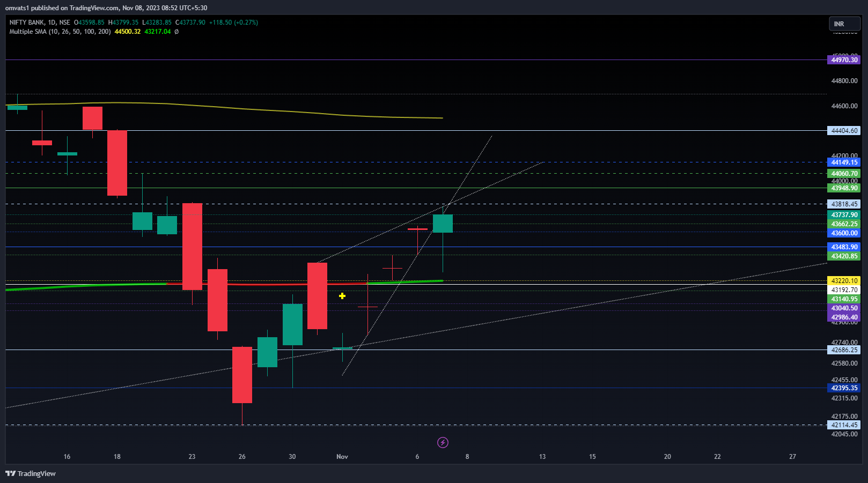Click the 42686.25 price label
868x483 pixels.
pyautogui.click(x=844, y=350)
